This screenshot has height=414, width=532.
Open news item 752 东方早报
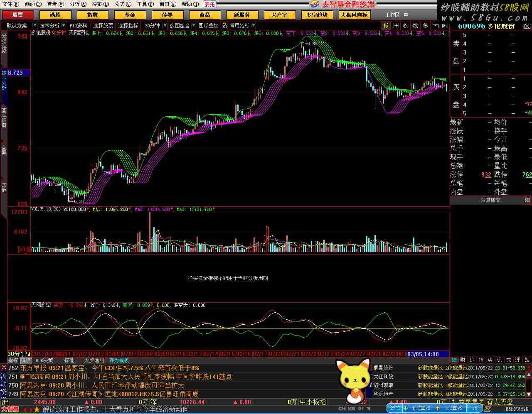click(x=104, y=368)
